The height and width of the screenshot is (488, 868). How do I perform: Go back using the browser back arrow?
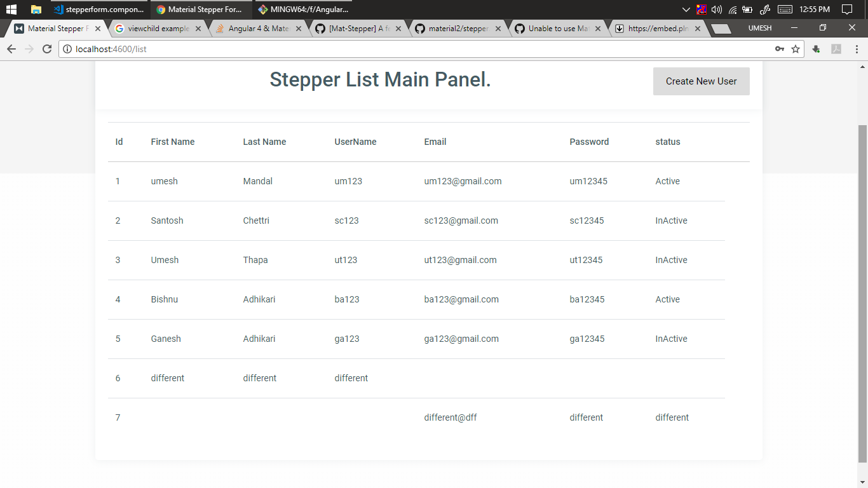click(11, 49)
